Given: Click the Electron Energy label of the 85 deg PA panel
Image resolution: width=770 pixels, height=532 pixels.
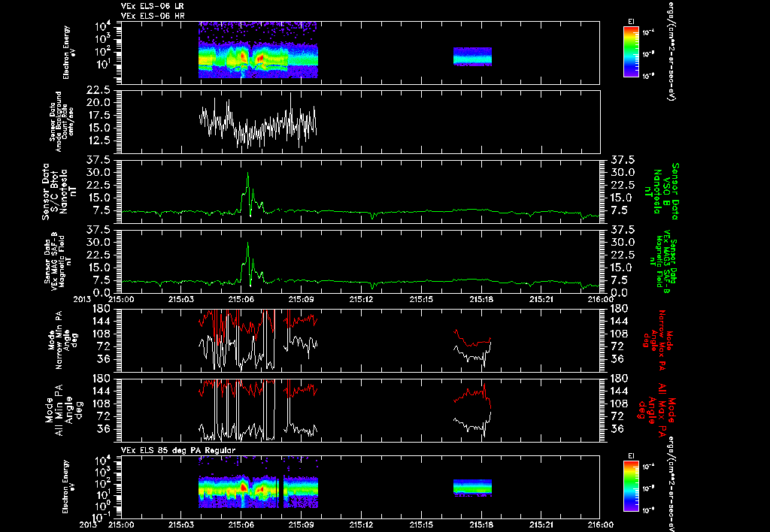Looking at the screenshot, I should point(70,487).
